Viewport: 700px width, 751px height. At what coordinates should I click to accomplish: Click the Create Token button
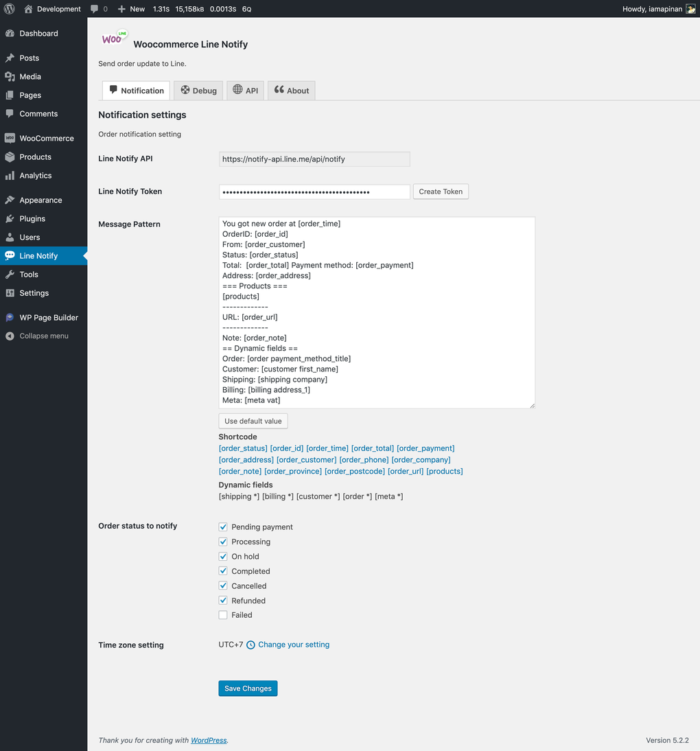coord(440,192)
